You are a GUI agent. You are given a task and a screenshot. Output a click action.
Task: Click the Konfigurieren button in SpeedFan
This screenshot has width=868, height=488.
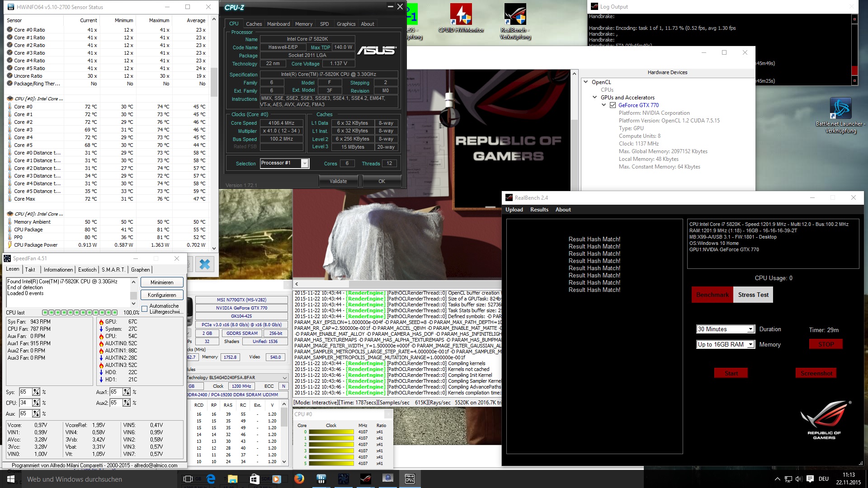(161, 295)
